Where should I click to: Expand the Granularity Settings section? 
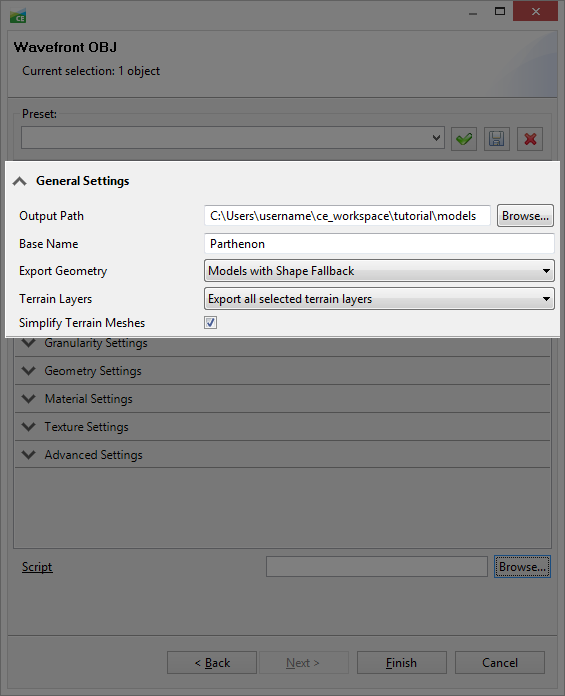(29, 343)
